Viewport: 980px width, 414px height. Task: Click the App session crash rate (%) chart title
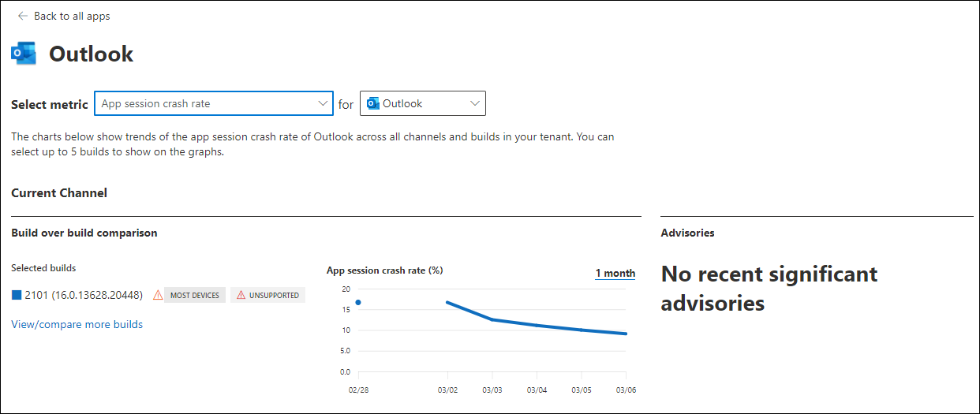(385, 270)
